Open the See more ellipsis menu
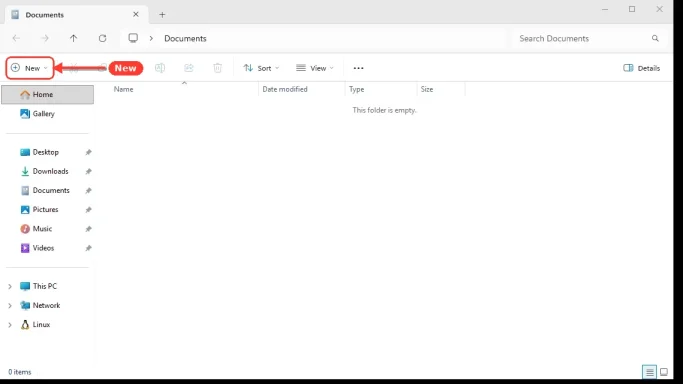Viewport: 683px width, 384px height. [x=358, y=68]
